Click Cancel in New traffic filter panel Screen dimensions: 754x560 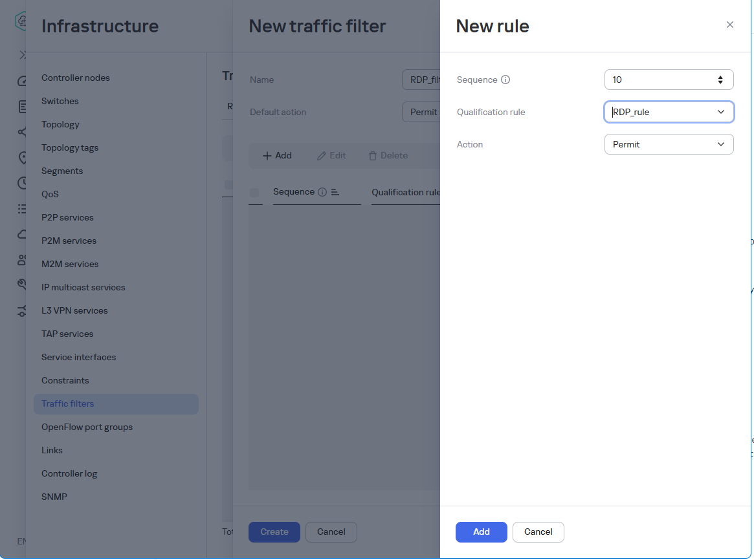331,532
